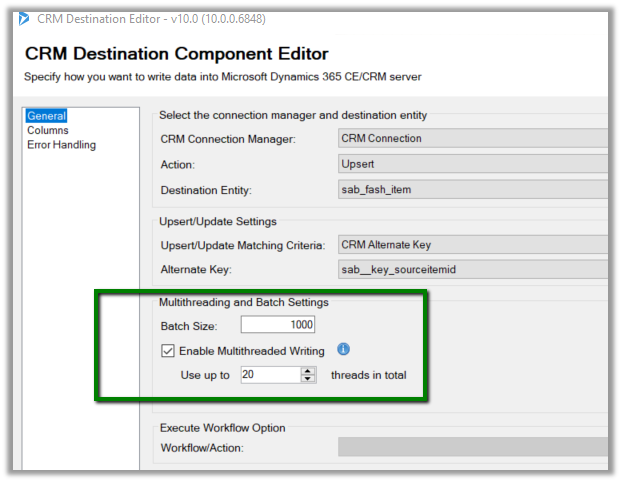Toggle the Enable Multithreaded Writing checkbox

pyautogui.click(x=168, y=351)
